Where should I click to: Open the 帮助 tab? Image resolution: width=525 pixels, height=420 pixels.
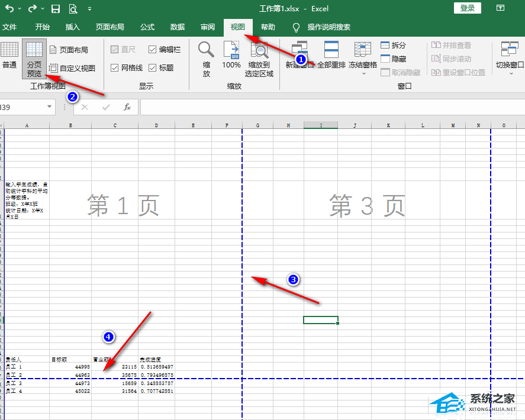268,27
